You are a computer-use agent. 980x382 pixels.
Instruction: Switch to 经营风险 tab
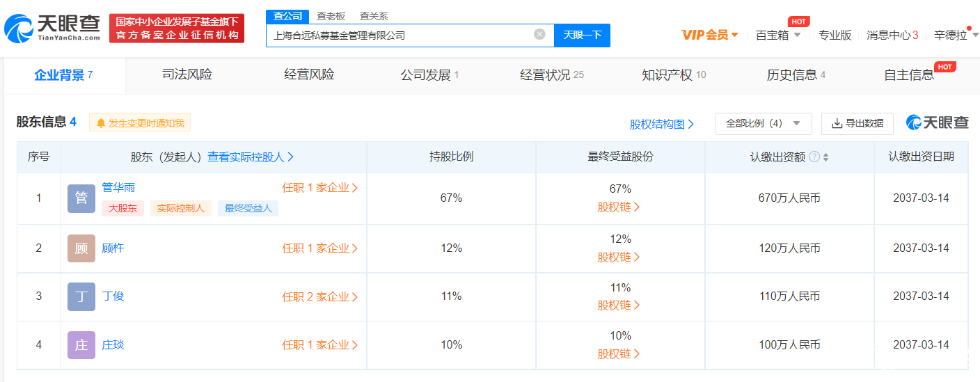click(309, 74)
